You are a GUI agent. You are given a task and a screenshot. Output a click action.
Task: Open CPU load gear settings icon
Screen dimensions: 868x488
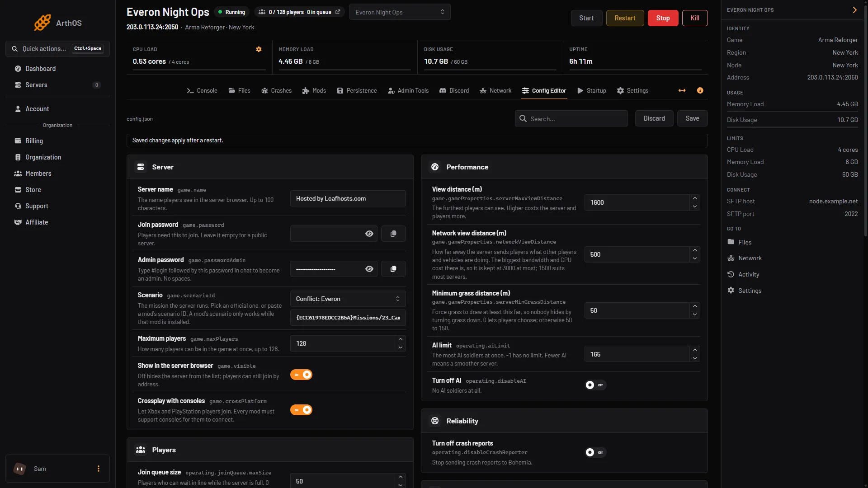[259, 49]
